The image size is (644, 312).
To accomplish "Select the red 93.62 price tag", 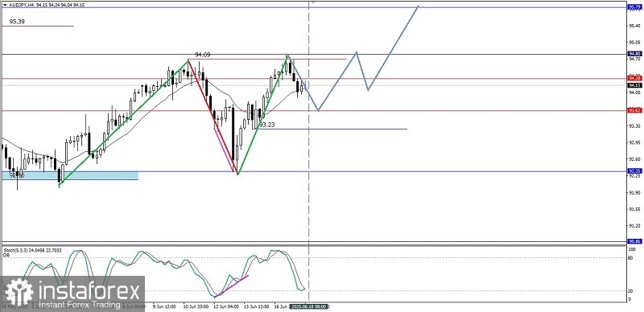I will (634, 110).
